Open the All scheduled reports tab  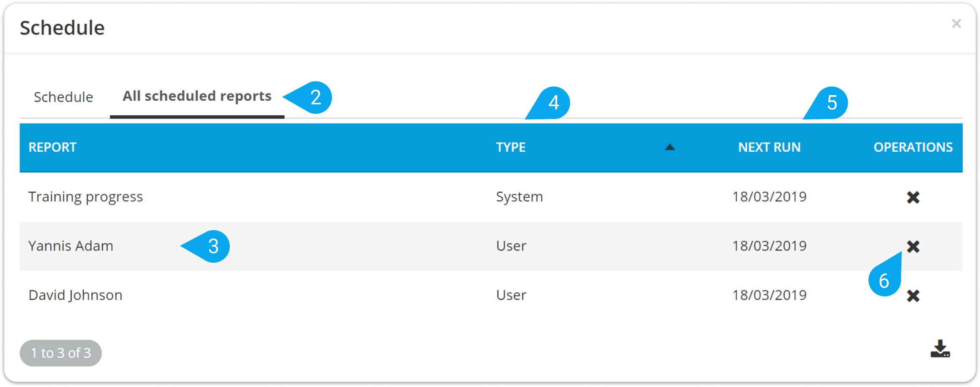point(197,96)
